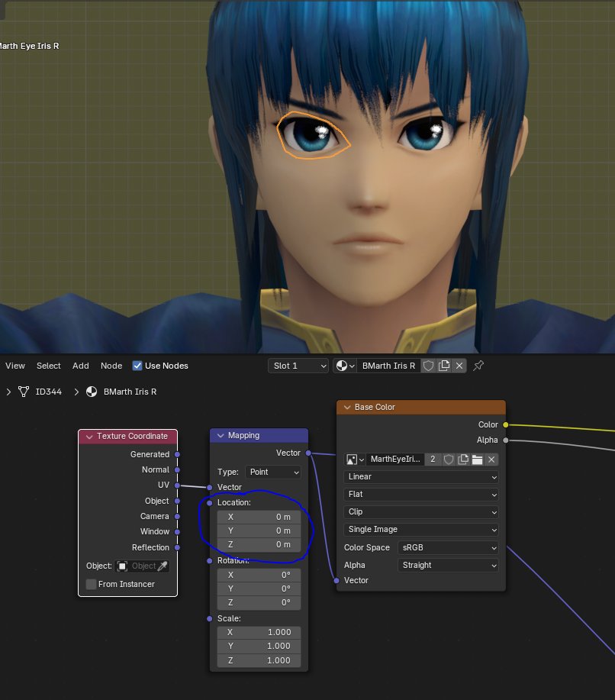Image resolution: width=615 pixels, height=700 pixels.
Task: Click the Mapping Vector output socket
Action: click(x=308, y=453)
